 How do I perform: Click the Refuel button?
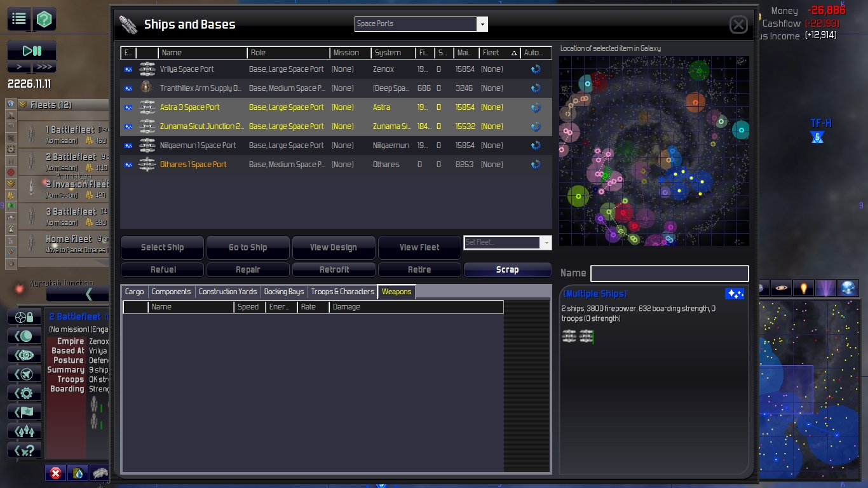click(x=163, y=269)
